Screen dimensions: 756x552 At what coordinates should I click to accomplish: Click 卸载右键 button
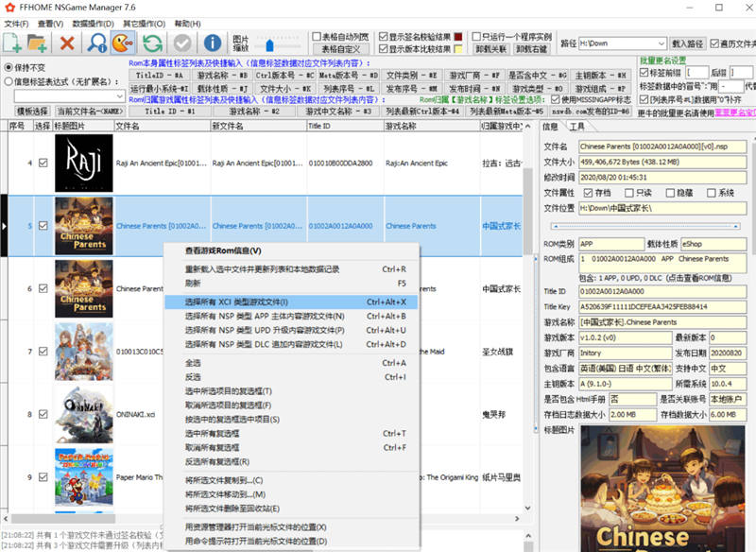tap(531, 49)
